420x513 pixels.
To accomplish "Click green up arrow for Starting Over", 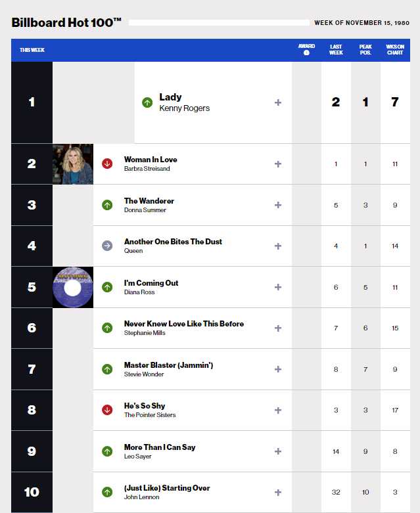I will click(x=107, y=492).
